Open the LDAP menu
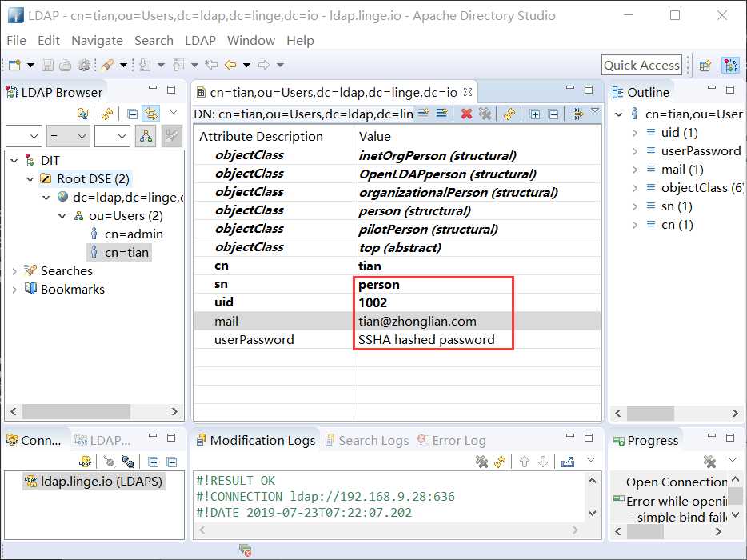 [x=200, y=41]
